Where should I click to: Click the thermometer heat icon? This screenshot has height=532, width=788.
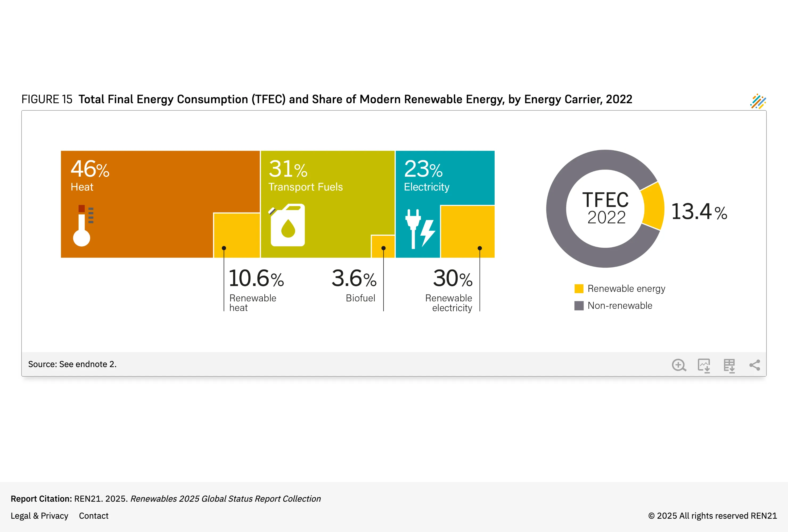click(83, 225)
